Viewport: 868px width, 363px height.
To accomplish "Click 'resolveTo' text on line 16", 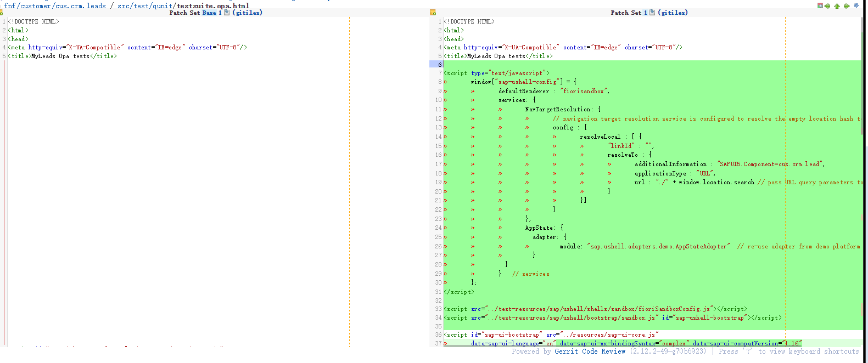I will (623, 155).
